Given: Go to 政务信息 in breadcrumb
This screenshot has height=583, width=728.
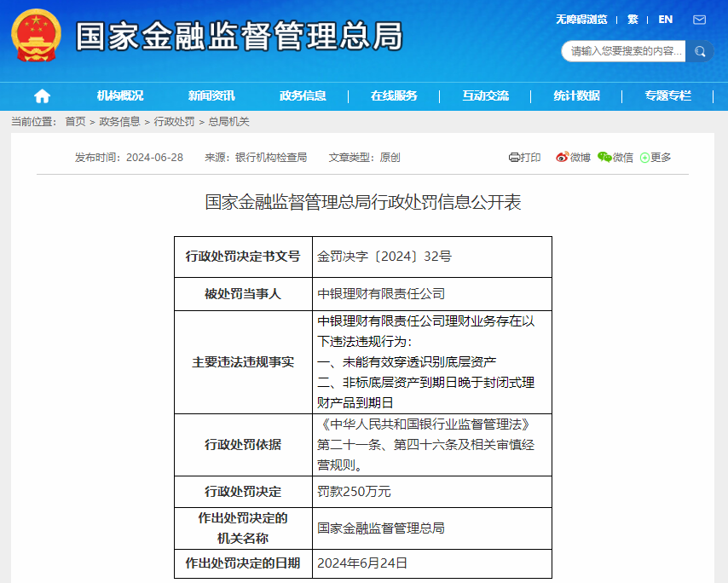Looking at the screenshot, I should point(120,122).
